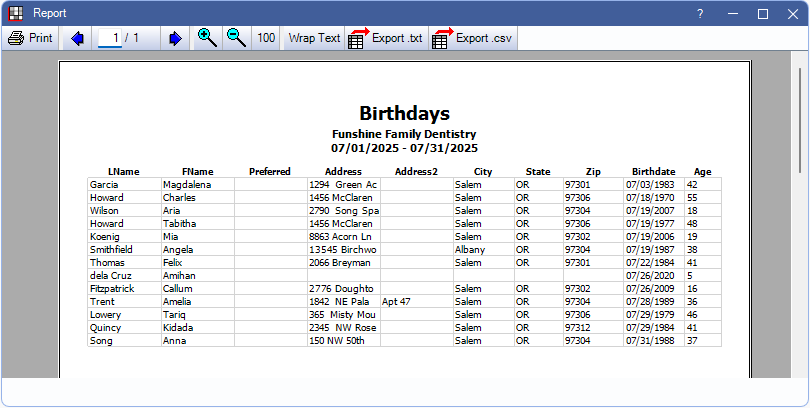Zoom out with the minus magnifier
Screen dimensions: 810x408
click(236, 38)
